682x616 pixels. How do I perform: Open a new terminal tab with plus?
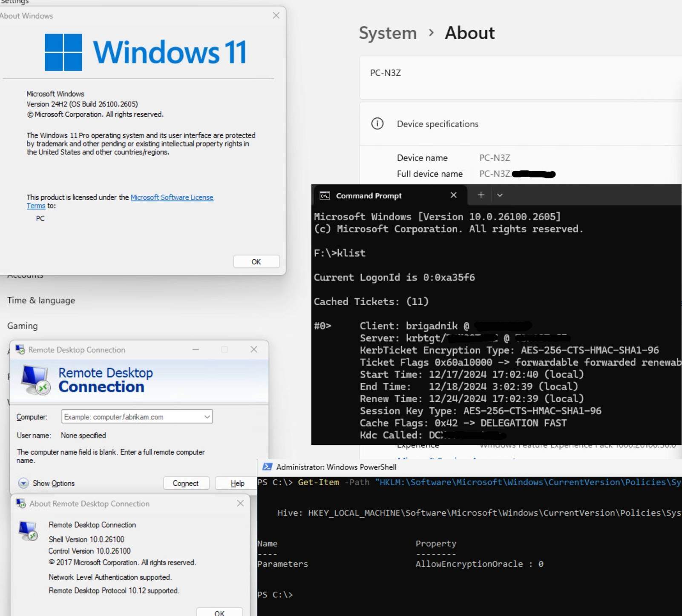pyautogui.click(x=481, y=195)
